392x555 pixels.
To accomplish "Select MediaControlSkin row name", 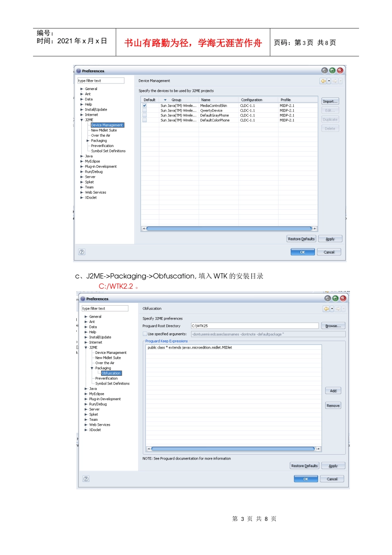I will tap(214, 106).
